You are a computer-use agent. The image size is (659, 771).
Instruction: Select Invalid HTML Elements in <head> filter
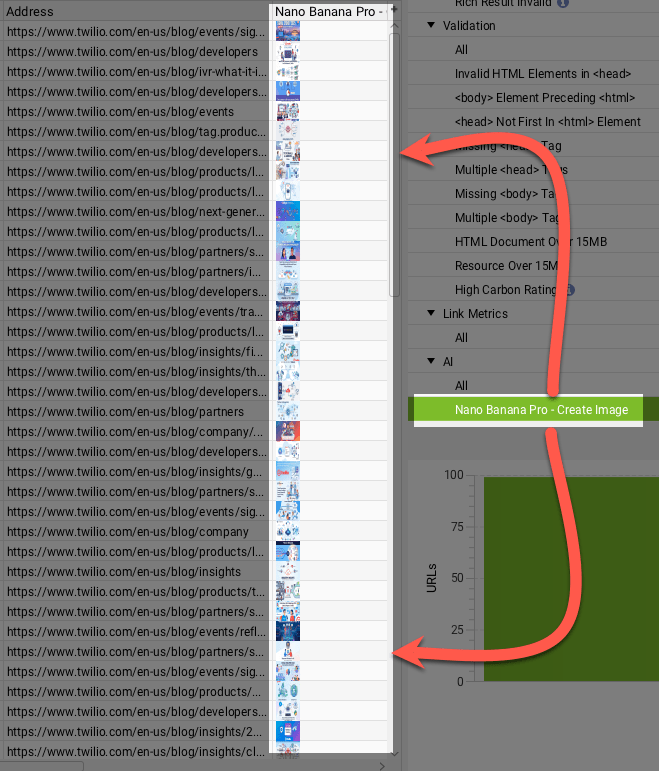(x=543, y=74)
